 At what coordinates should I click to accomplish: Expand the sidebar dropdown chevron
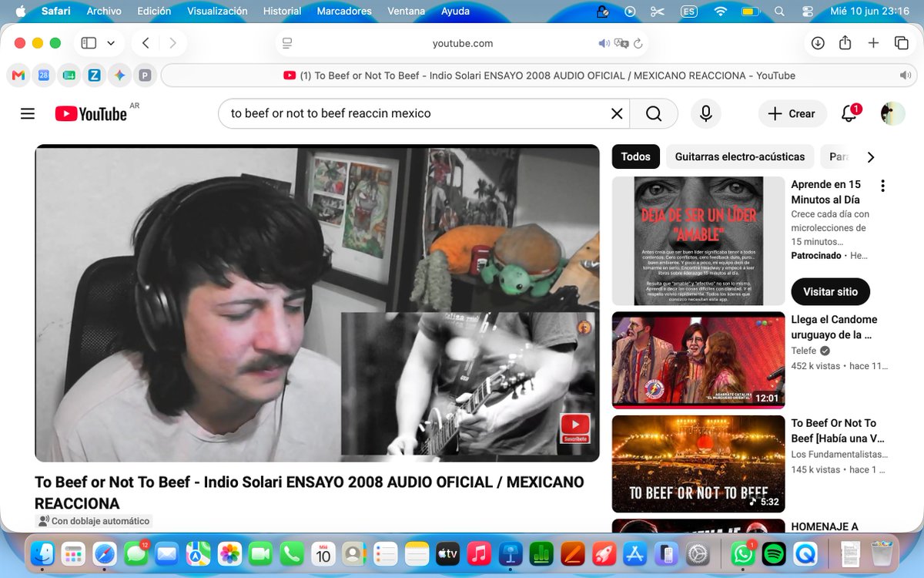point(111,43)
